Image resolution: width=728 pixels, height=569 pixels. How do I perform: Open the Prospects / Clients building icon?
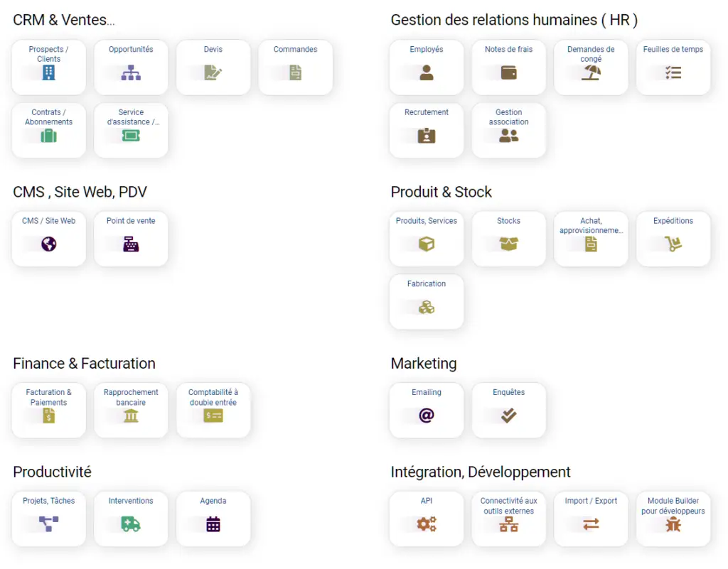click(x=49, y=72)
